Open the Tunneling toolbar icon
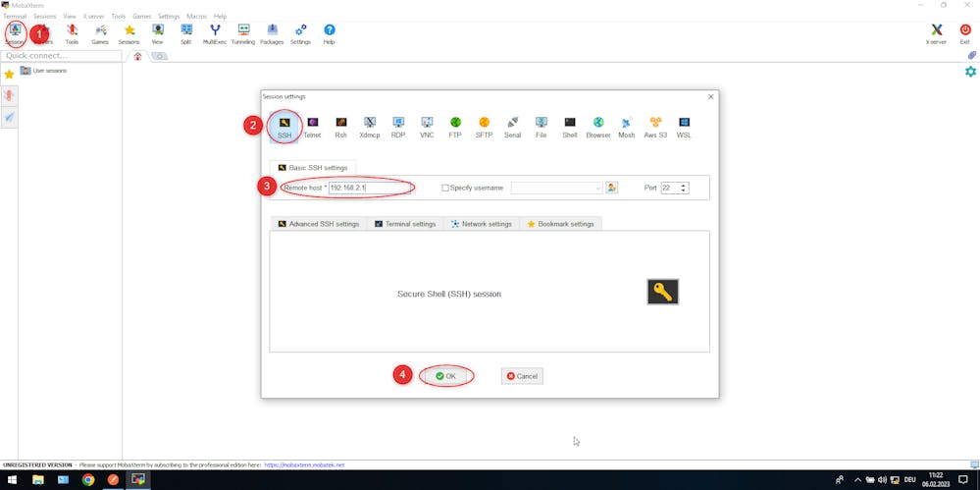This screenshot has width=980, height=490. [243, 33]
